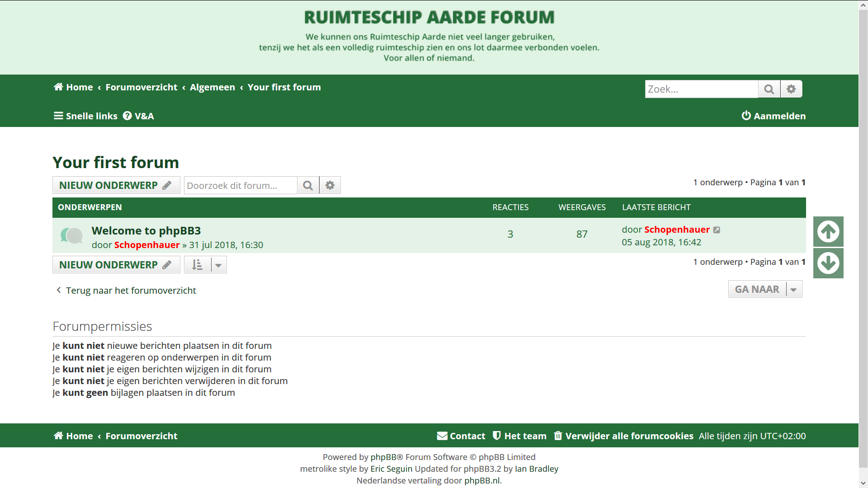This screenshot has height=488, width=868.
Task: Open advanced search via header gear icon
Action: point(791,89)
